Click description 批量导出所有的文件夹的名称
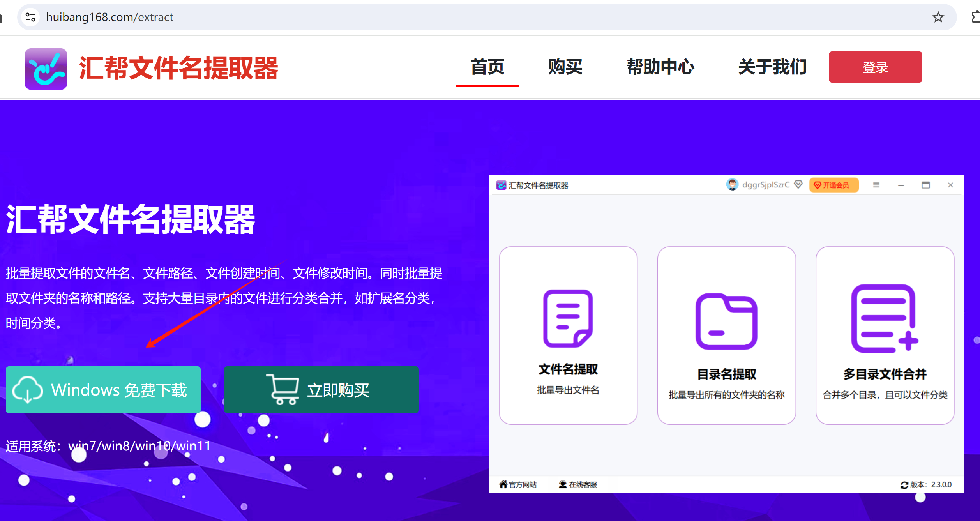 tap(726, 395)
